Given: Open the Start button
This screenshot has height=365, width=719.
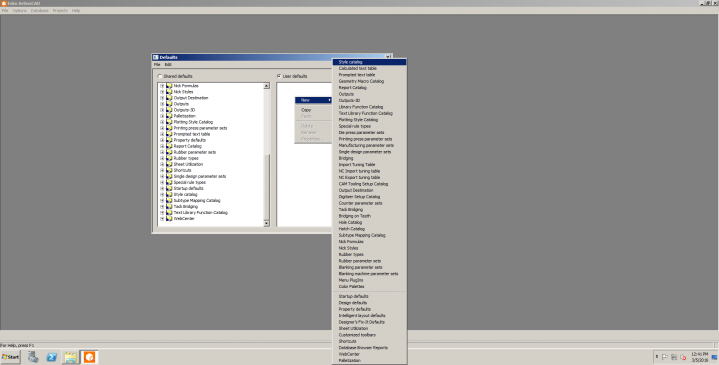Looking at the screenshot, I should (x=11, y=357).
